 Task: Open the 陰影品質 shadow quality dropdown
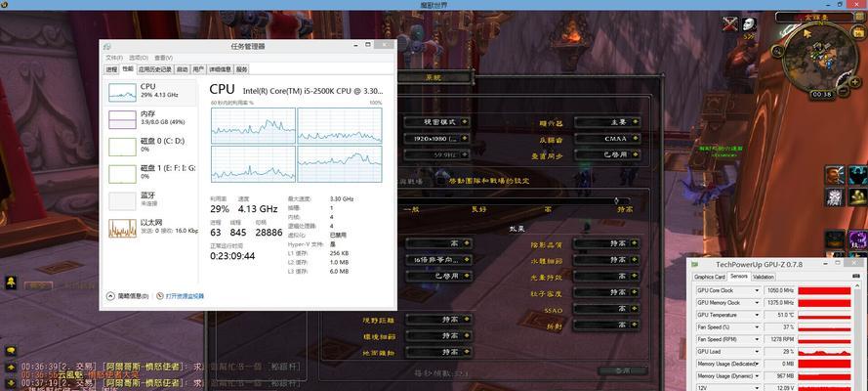[606, 243]
